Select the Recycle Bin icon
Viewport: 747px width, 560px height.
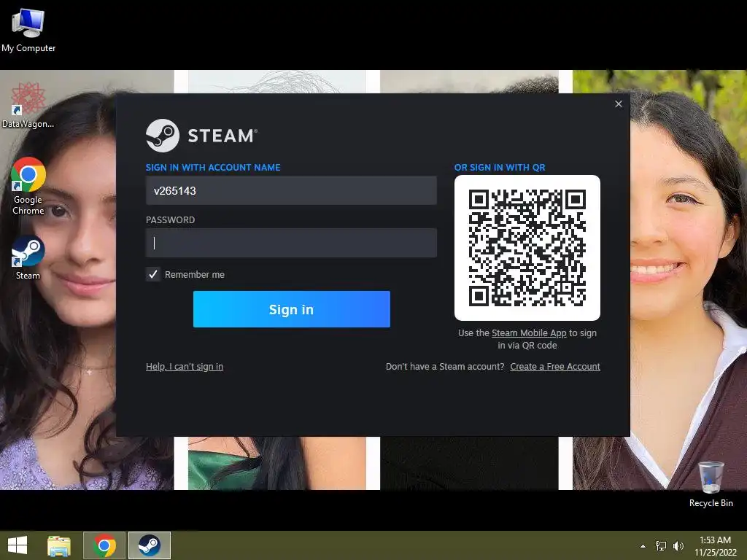[x=711, y=484]
